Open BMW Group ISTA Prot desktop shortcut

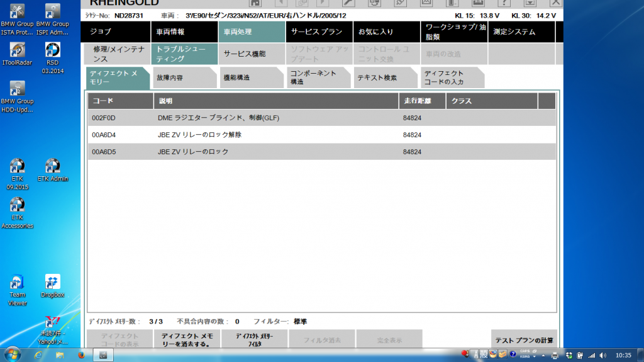tap(17, 20)
